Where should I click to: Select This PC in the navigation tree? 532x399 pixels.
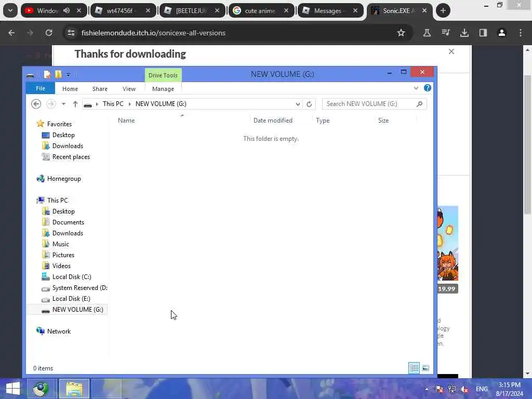[57, 200]
